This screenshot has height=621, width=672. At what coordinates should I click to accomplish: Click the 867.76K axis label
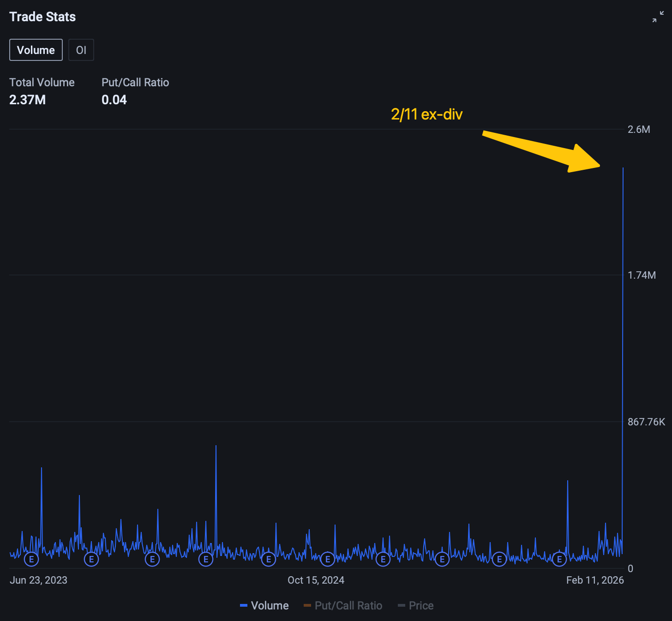pyautogui.click(x=646, y=422)
